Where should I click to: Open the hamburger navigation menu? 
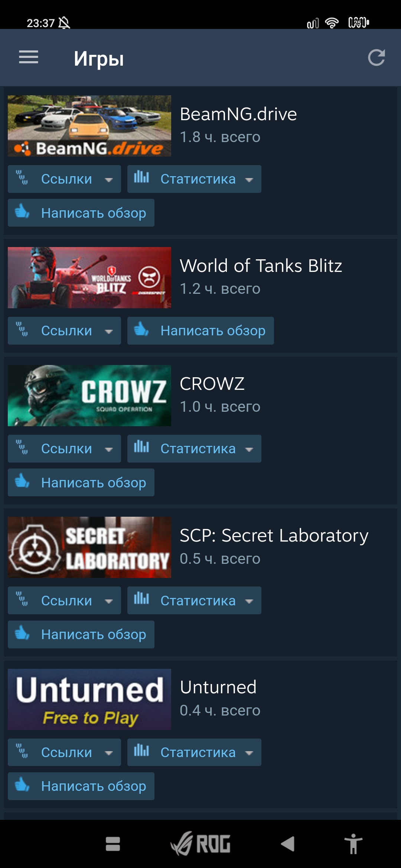pos(29,57)
